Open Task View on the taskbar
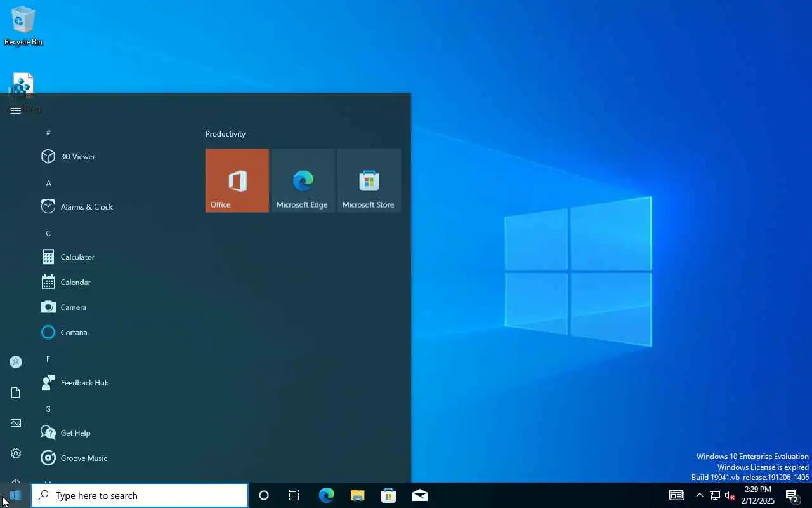This screenshot has width=812, height=508. [x=294, y=495]
